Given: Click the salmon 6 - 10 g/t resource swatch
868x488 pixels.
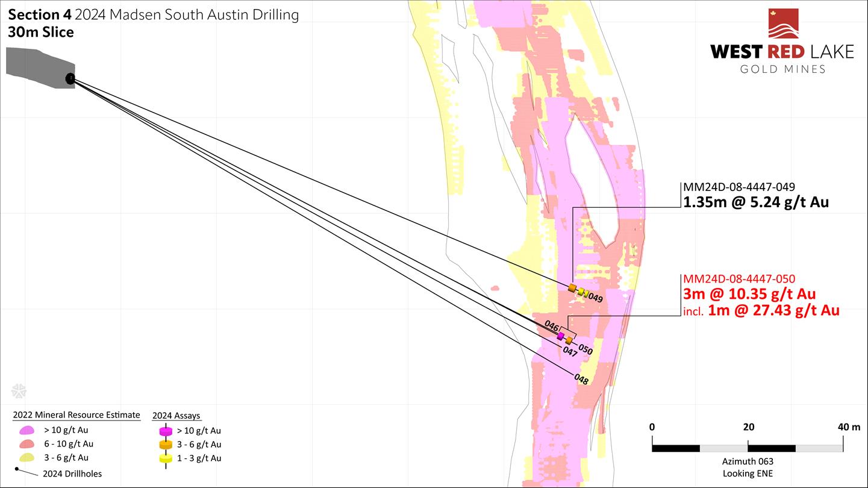Looking at the screenshot, I should tap(27, 444).
